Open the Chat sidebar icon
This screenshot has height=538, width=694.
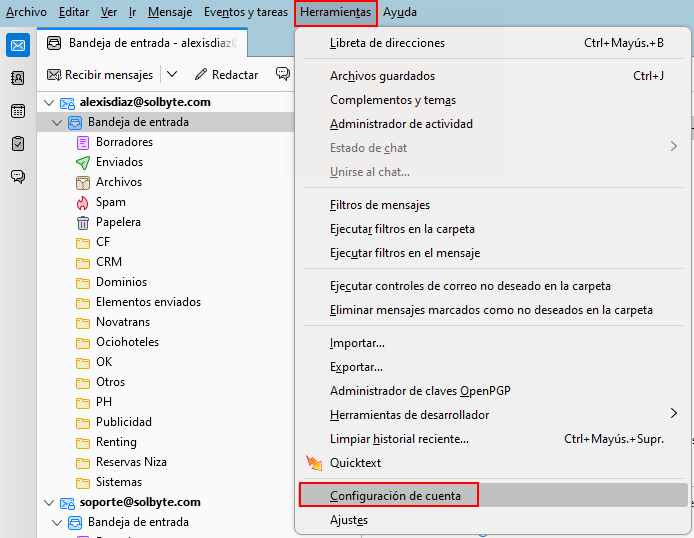[x=18, y=177]
